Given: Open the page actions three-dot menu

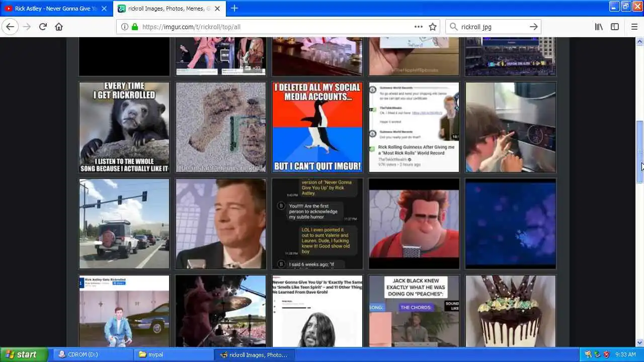Looking at the screenshot, I should tap(419, 27).
